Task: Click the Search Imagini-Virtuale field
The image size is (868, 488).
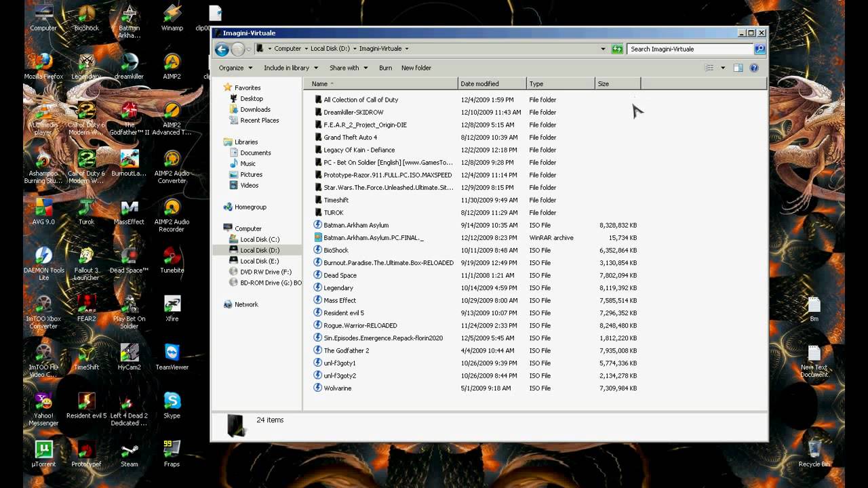Action: (690, 49)
